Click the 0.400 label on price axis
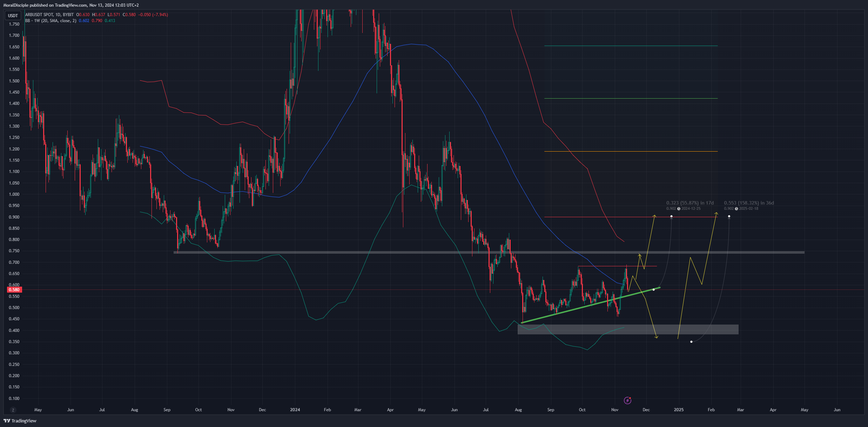The image size is (868, 427). click(x=14, y=331)
